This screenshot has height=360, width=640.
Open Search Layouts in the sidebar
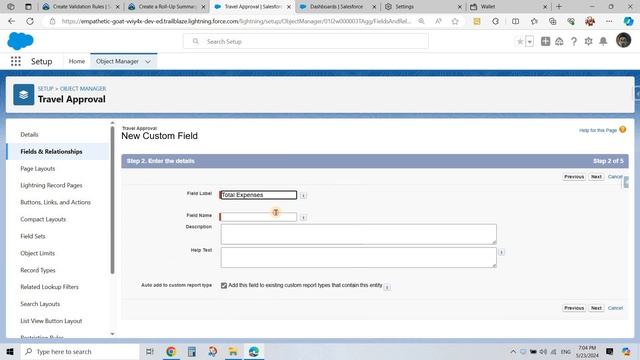pos(40,304)
